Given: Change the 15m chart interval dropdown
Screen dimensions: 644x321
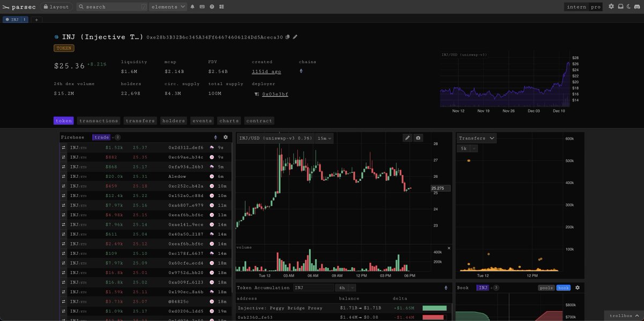Looking at the screenshot, I should [x=324, y=138].
